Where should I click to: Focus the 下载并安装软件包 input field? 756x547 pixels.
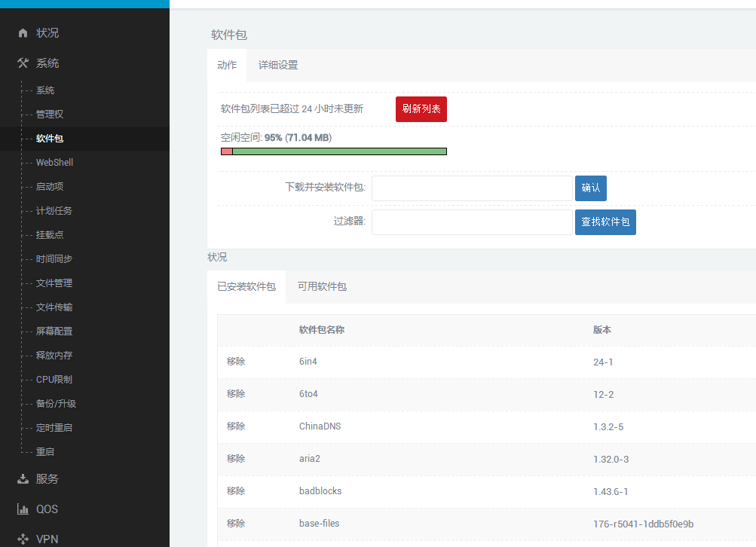[x=472, y=188]
